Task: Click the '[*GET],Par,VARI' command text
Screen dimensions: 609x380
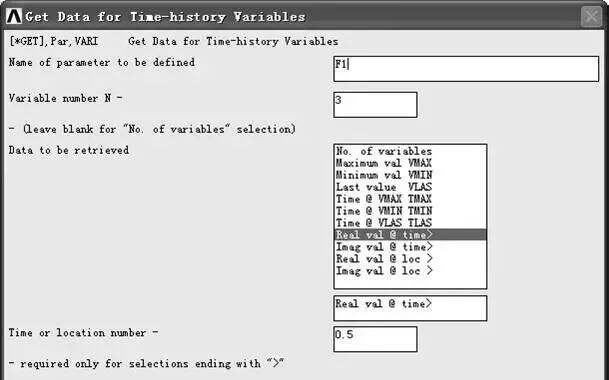Action: (54, 41)
